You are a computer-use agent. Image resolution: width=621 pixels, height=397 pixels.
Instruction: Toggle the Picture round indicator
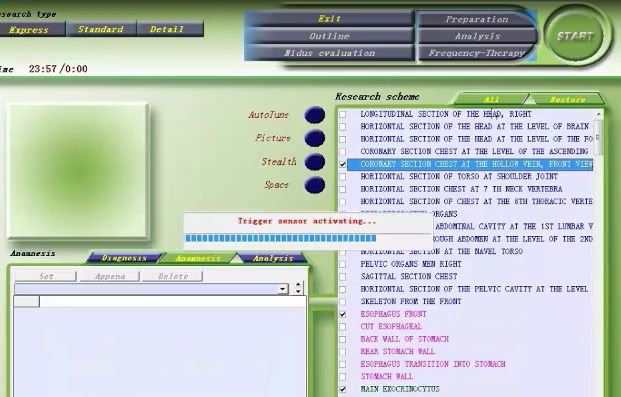315,138
